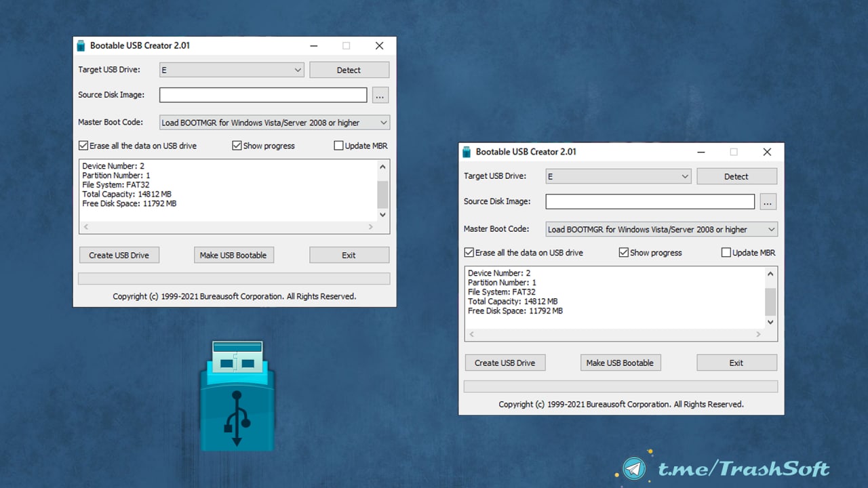Click the Bureausoft copyright text in left window
The width and height of the screenshot is (868, 488).
235,296
